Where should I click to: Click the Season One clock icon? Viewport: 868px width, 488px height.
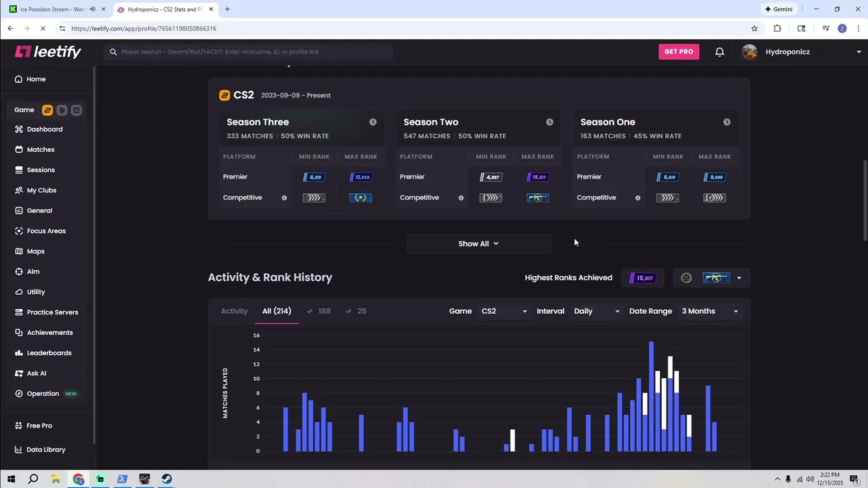click(x=726, y=122)
